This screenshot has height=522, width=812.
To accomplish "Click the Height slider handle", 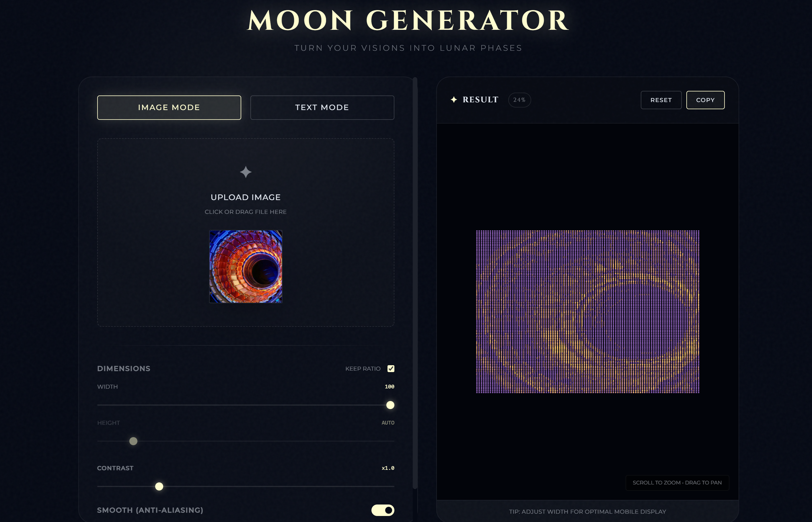I will coord(133,441).
